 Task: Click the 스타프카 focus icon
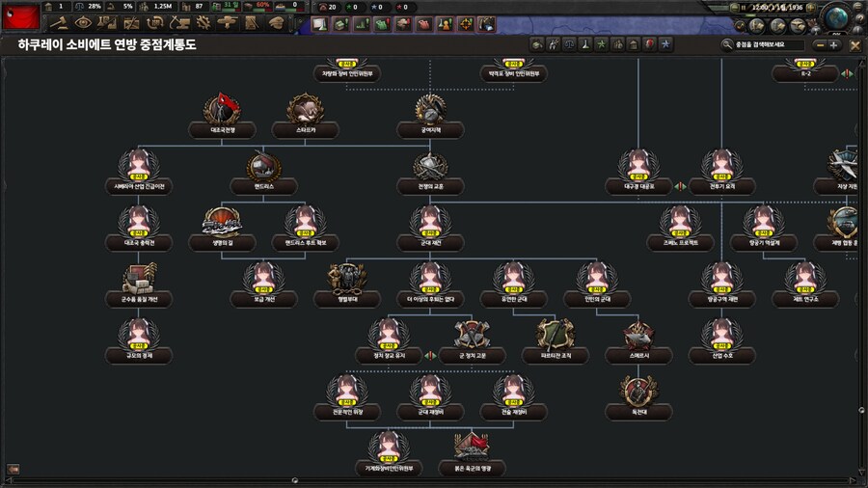click(x=306, y=109)
